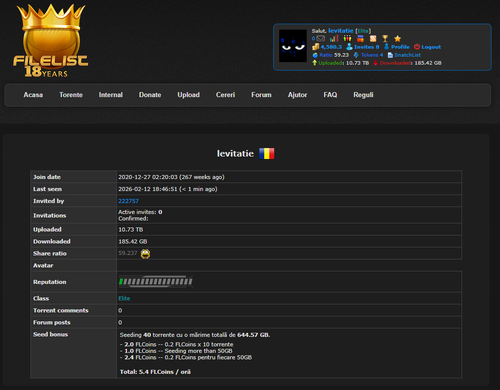Open the Donate page
The image size is (500, 390).
[150, 95]
